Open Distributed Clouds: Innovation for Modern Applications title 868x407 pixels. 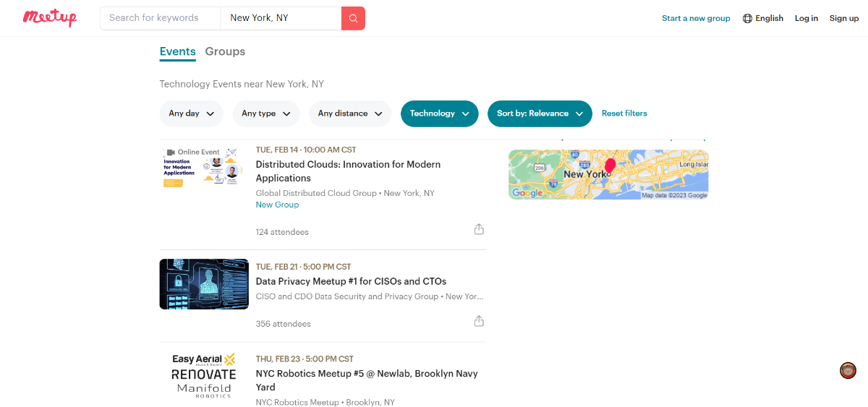pyautogui.click(x=348, y=171)
